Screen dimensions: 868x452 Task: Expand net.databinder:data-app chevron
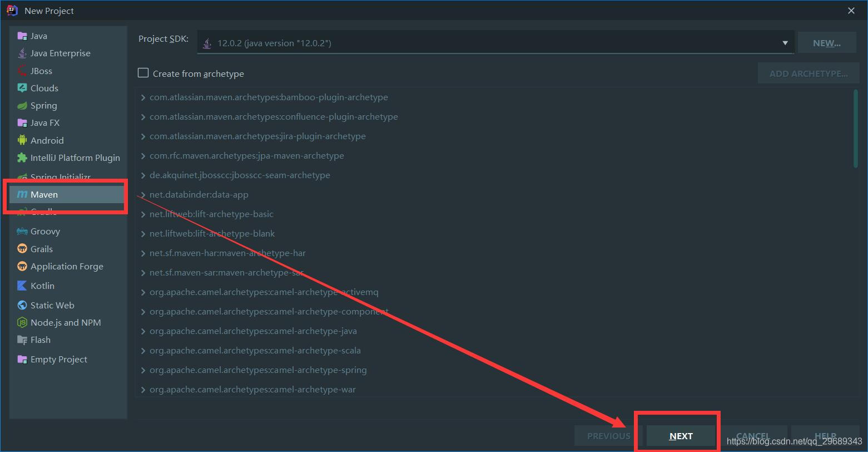[x=143, y=195]
